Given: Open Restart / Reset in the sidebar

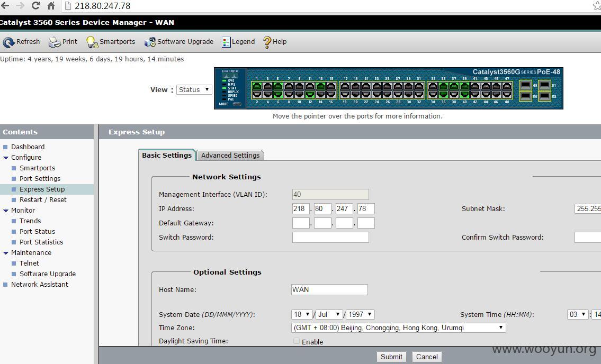Looking at the screenshot, I should point(43,199).
